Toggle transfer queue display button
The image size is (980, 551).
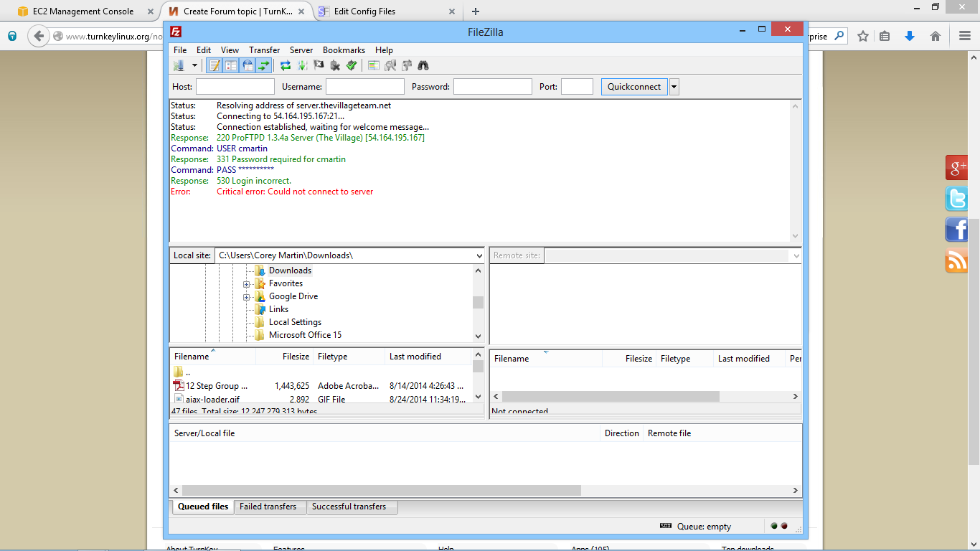point(264,66)
